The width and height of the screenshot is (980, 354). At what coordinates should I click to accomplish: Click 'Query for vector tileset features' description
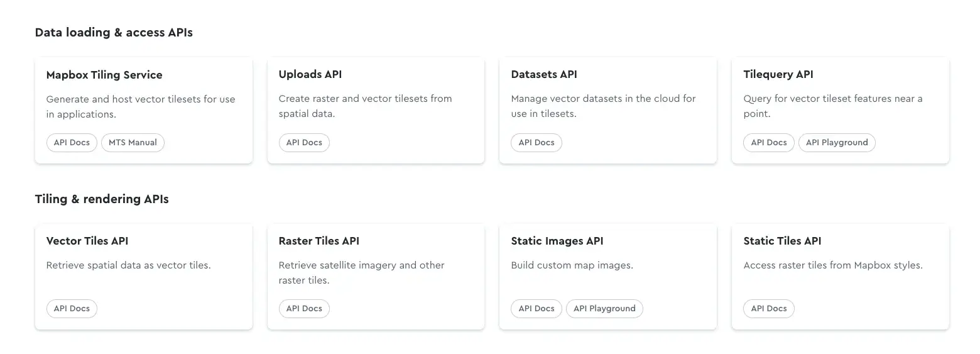[833, 106]
